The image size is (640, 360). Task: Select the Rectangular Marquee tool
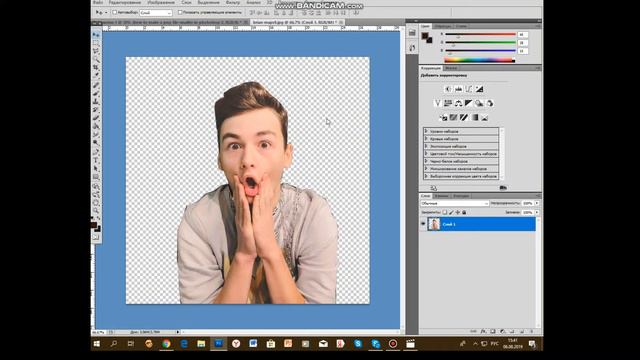point(96,43)
